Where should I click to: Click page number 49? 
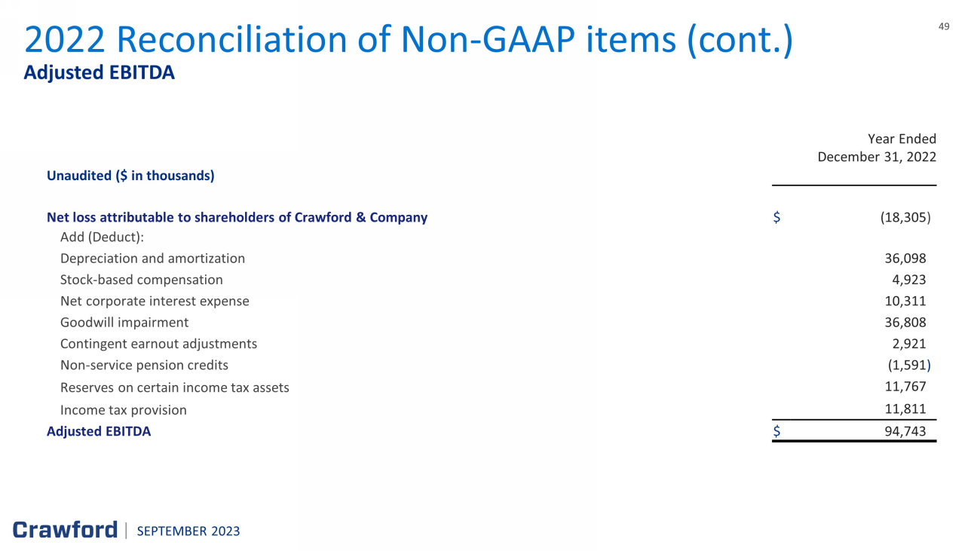[944, 26]
